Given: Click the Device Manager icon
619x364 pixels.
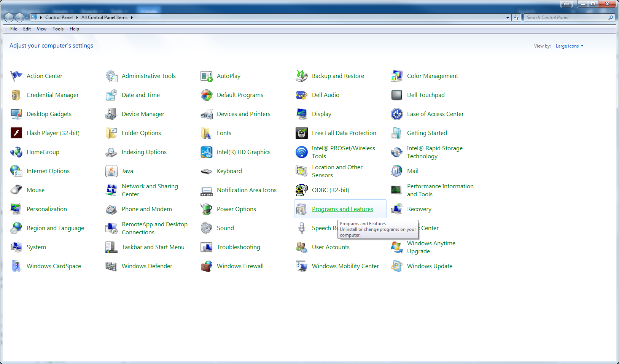Looking at the screenshot, I should tap(111, 114).
